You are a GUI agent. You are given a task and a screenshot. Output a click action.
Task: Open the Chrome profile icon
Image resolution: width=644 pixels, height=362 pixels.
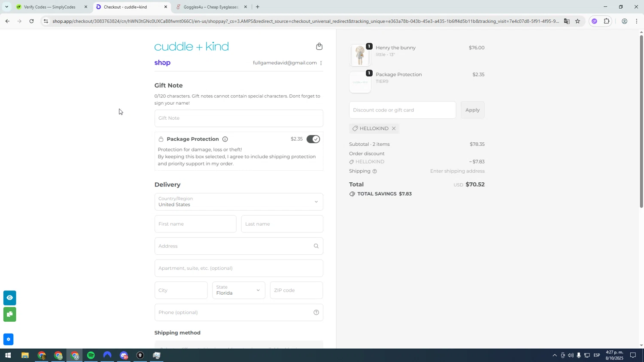(x=624, y=21)
